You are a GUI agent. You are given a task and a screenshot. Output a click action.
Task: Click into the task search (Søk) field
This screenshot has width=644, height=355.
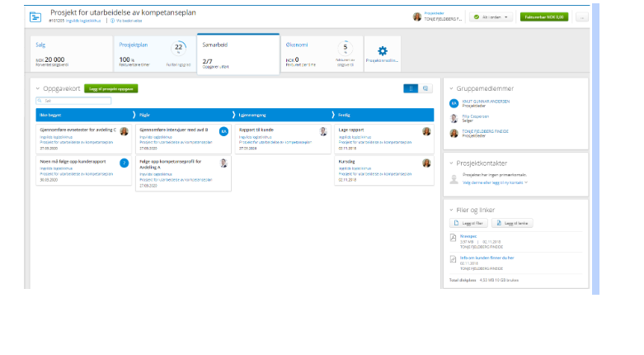[73, 101]
